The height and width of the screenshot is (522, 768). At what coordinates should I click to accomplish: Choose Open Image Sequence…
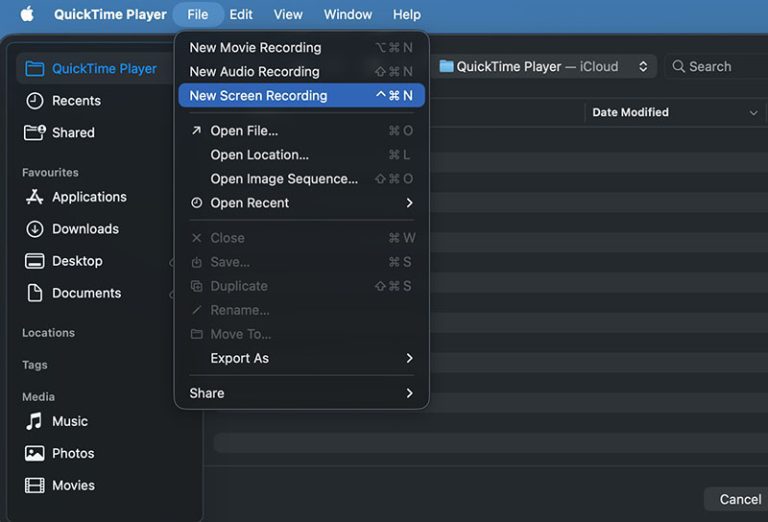[301, 179]
